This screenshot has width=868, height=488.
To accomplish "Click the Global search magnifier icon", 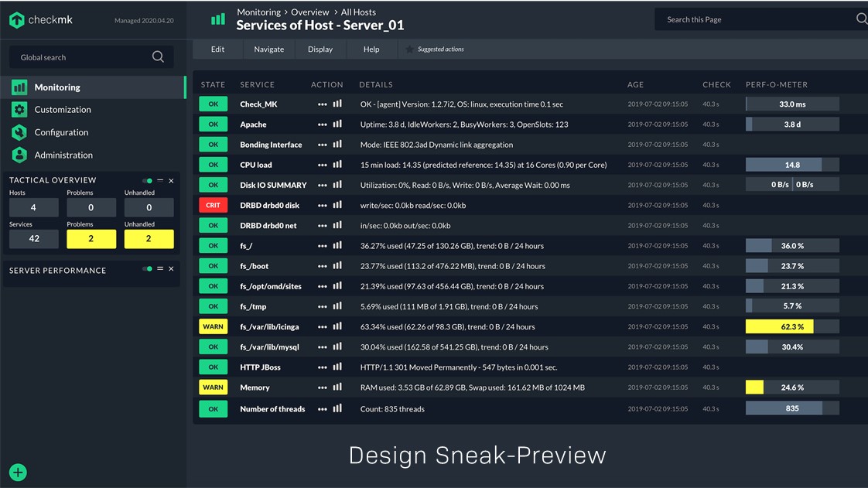I will [158, 56].
